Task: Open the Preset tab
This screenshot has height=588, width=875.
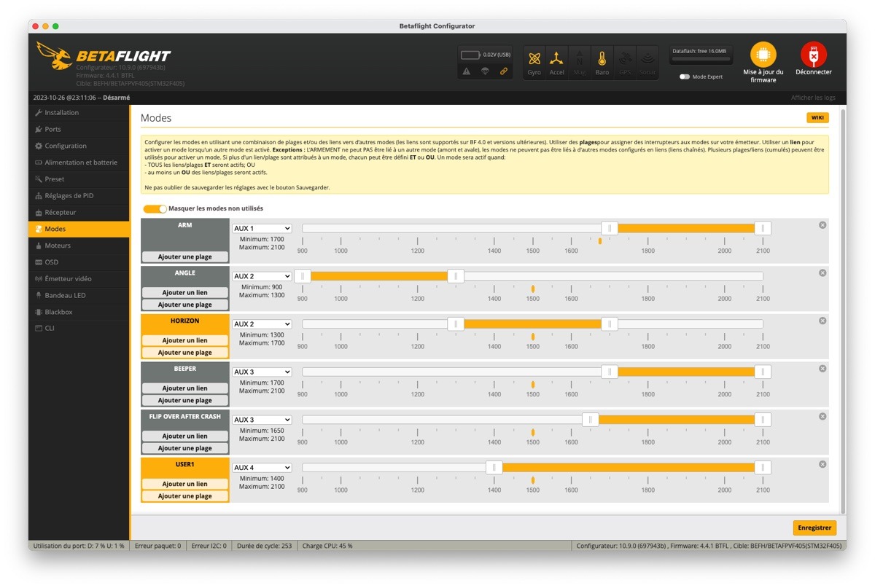Action: click(x=79, y=179)
